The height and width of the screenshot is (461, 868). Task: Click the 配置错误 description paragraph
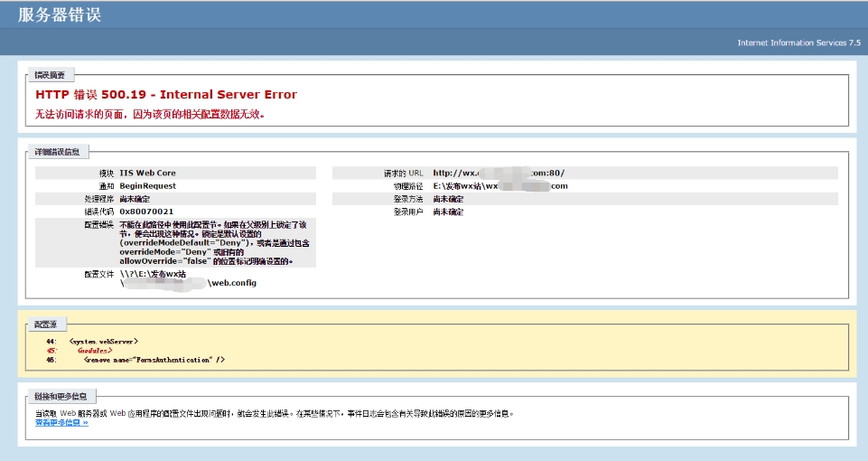click(215, 242)
